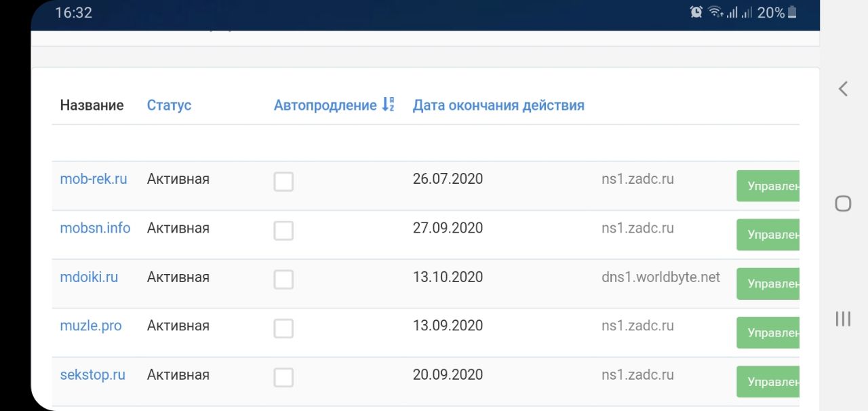Open the mob-rek.ru domain link

pos(94,179)
